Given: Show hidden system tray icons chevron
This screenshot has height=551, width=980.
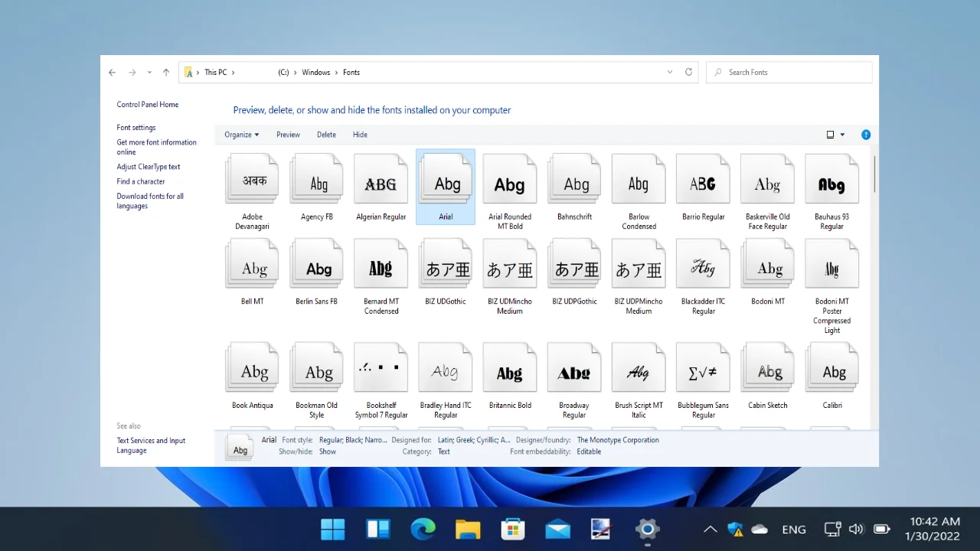Looking at the screenshot, I should click(x=710, y=529).
